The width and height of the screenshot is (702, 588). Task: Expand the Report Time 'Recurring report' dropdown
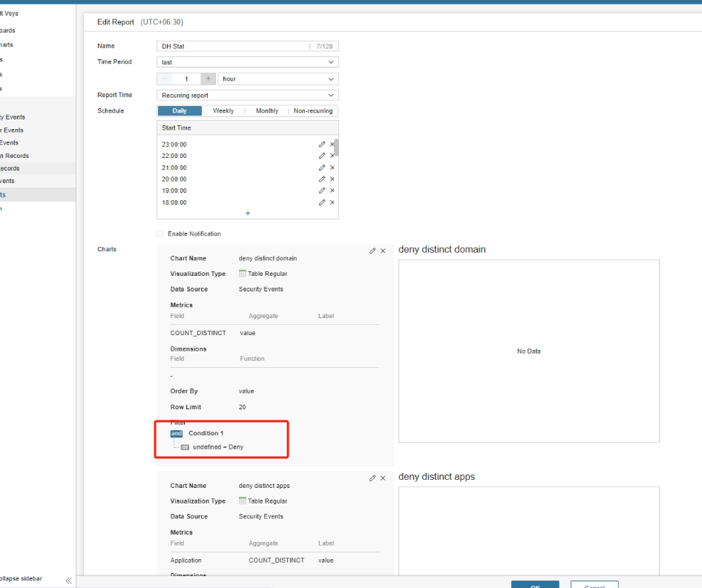point(248,95)
